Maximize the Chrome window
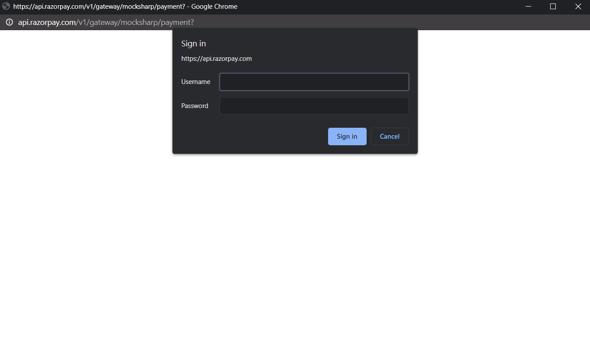590x364 pixels. click(x=553, y=7)
